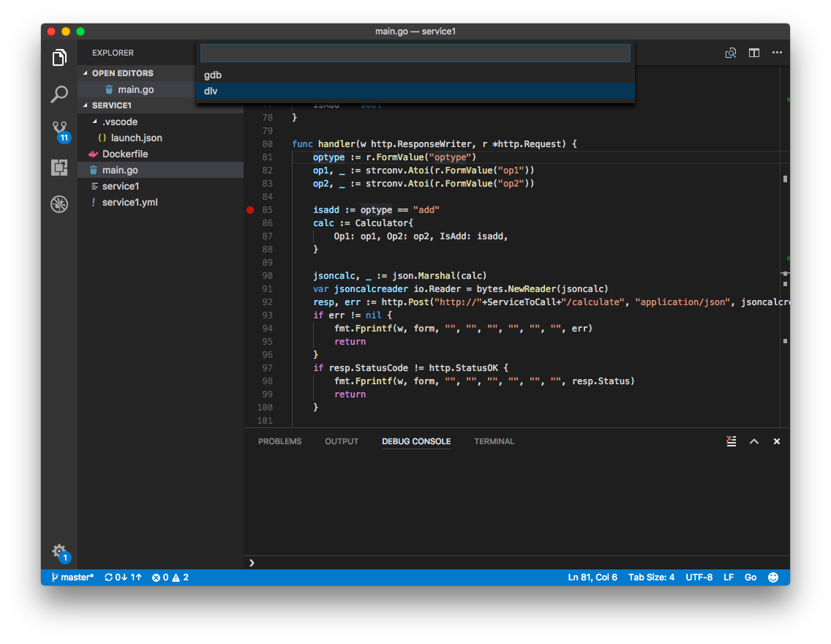Collapse the .vscode folder
The height and width of the screenshot is (644, 831).
point(120,122)
